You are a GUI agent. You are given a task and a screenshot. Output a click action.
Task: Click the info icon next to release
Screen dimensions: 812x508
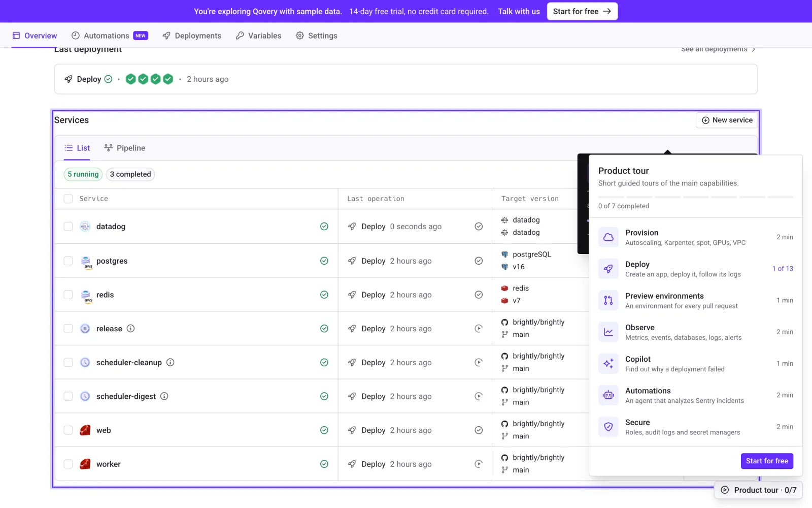pyautogui.click(x=130, y=329)
